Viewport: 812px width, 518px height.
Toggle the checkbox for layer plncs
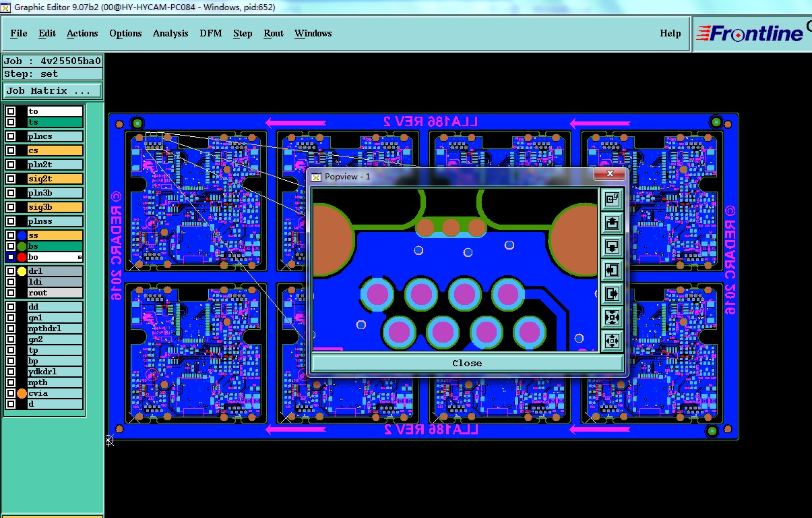click(x=11, y=136)
